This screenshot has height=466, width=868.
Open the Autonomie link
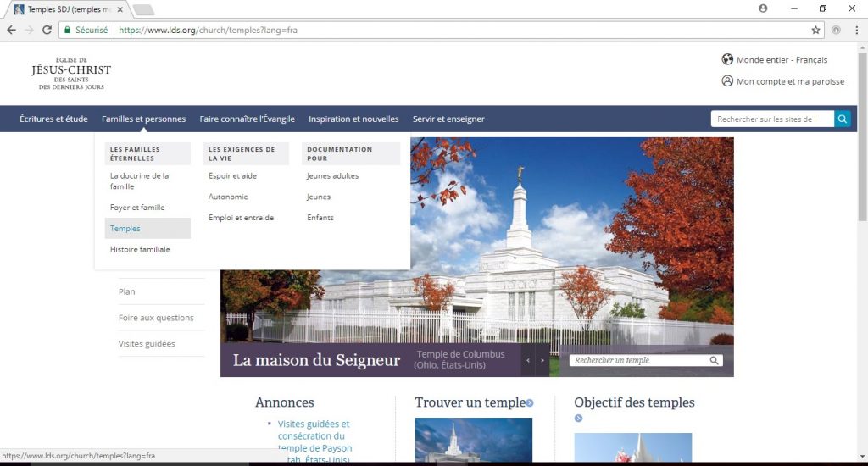228,197
